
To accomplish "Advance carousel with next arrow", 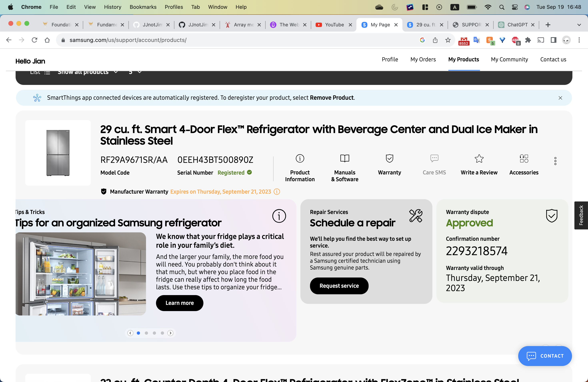I will click(x=170, y=333).
